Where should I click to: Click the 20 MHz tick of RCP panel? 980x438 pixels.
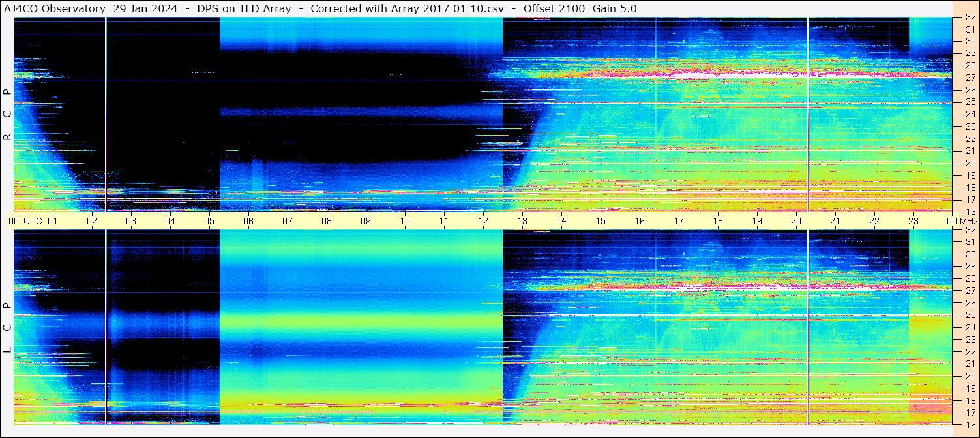970,163
